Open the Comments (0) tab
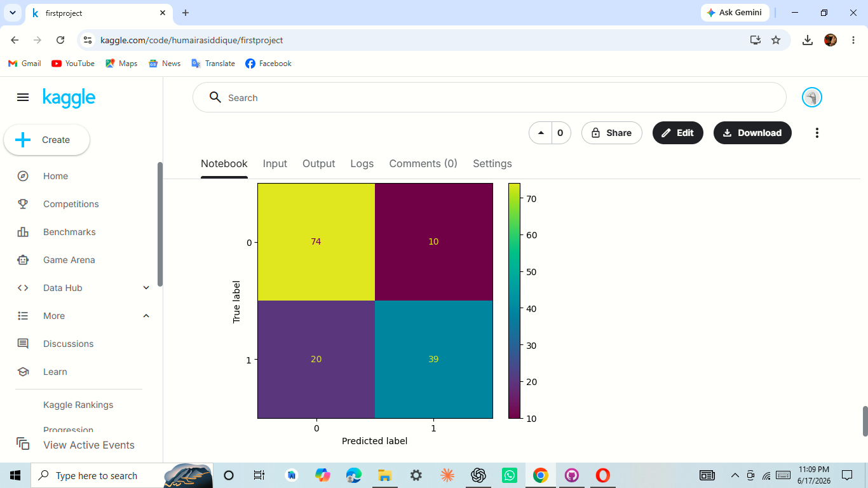This screenshot has height=488, width=868. pyautogui.click(x=423, y=163)
